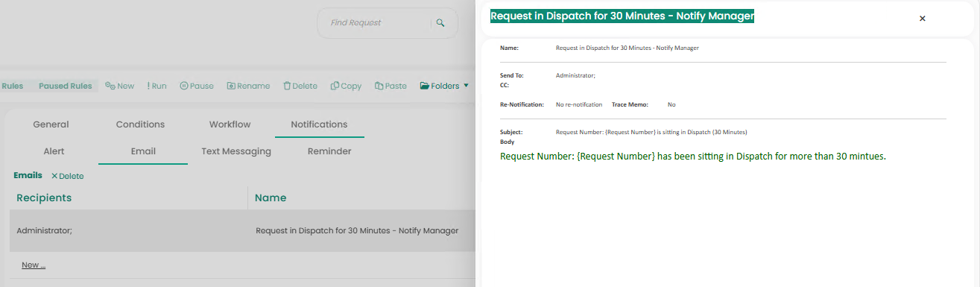Click the Pause rule toolbar icon
This screenshot has height=287, width=980.
coord(183,86)
